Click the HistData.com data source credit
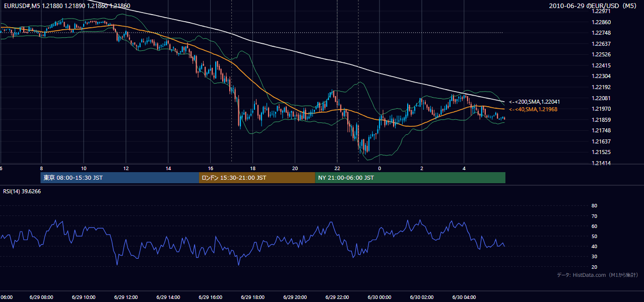 598,275
